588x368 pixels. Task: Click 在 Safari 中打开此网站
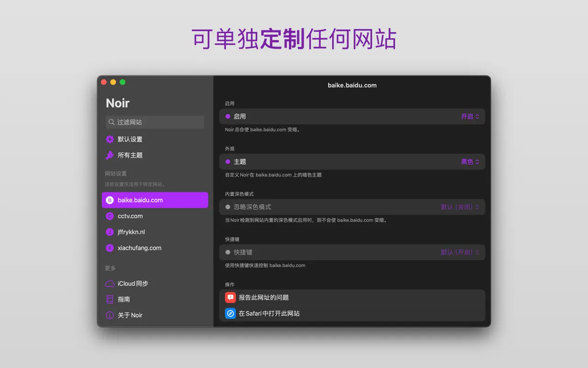tap(352, 313)
